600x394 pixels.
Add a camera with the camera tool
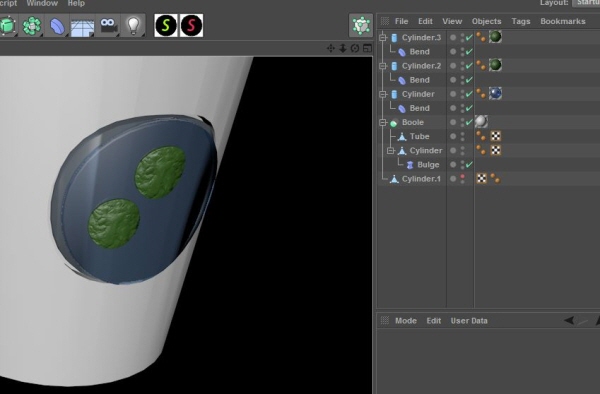pos(108,26)
